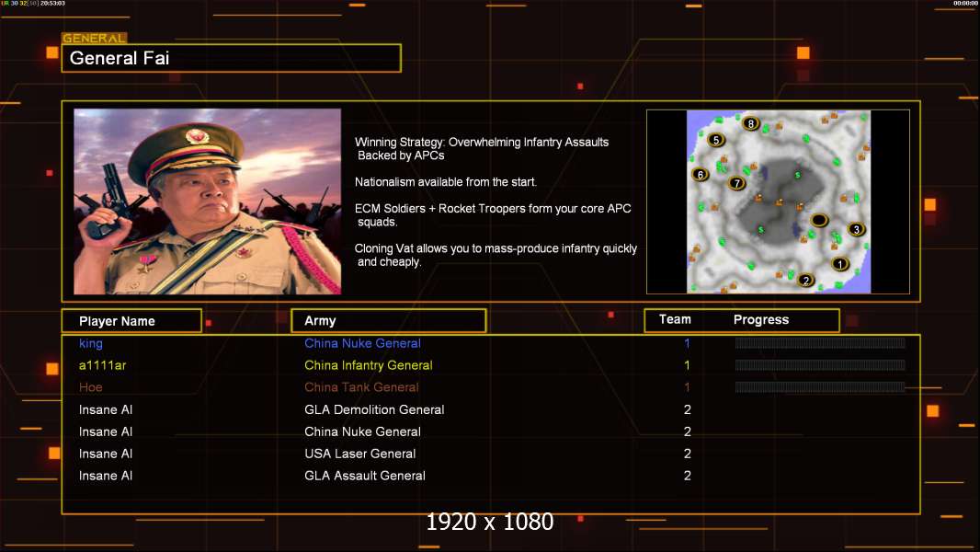Click team number 2 for GLA Demolition General
The image size is (980, 552).
tap(688, 409)
